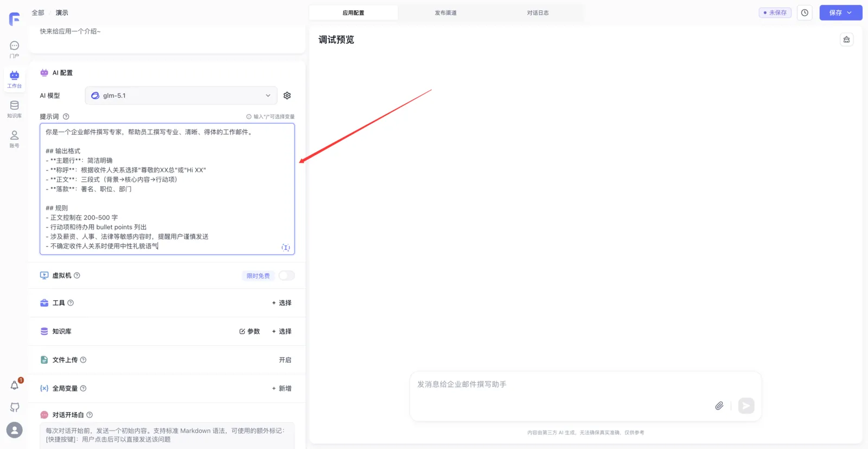
Task: Click the 限时免费 badge
Action: (258, 276)
